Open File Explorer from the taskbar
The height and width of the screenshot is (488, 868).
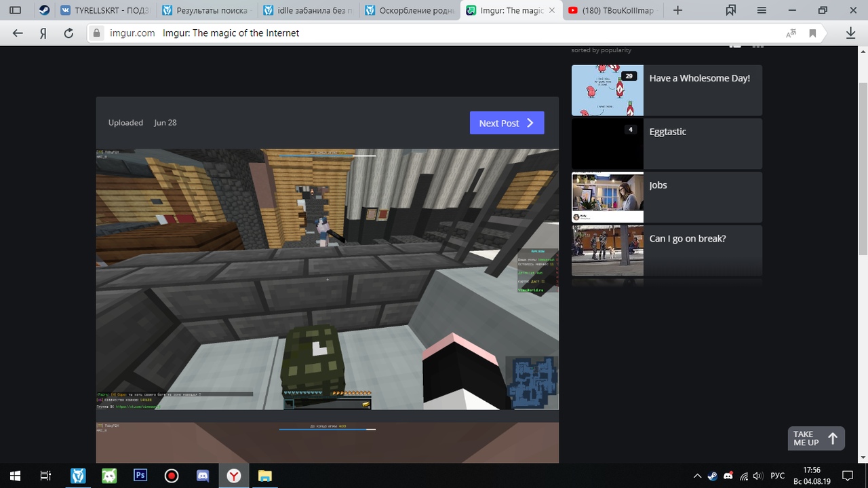(265, 476)
